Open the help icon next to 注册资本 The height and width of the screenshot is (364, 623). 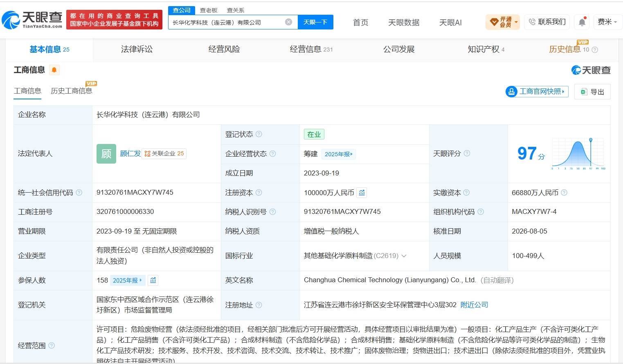click(259, 193)
